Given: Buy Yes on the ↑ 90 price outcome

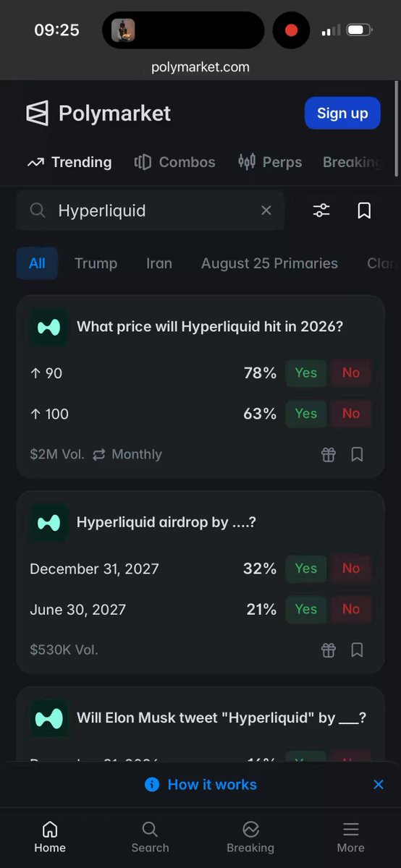Looking at the screenshot, I should tap(305, 373).
